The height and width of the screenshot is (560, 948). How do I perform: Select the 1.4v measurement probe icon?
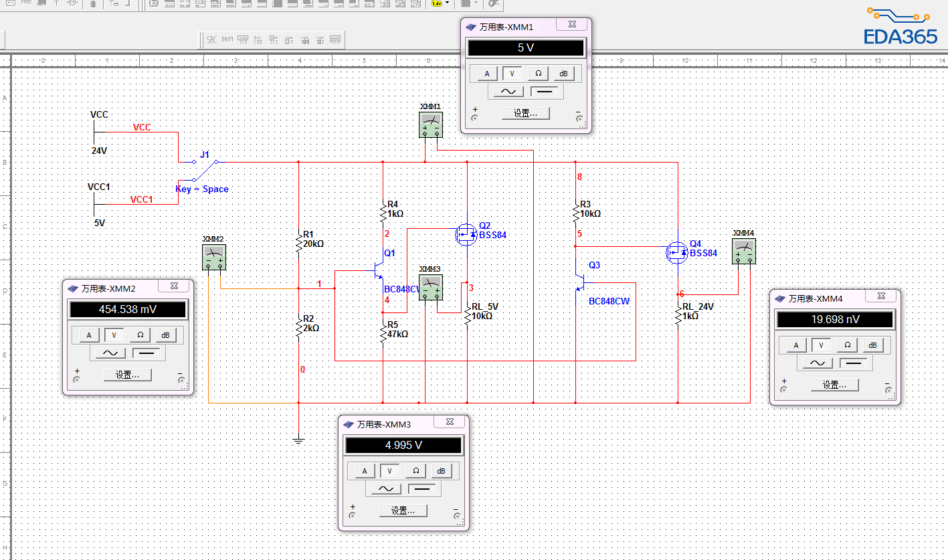pyautogui.click(x=436, y=4)
